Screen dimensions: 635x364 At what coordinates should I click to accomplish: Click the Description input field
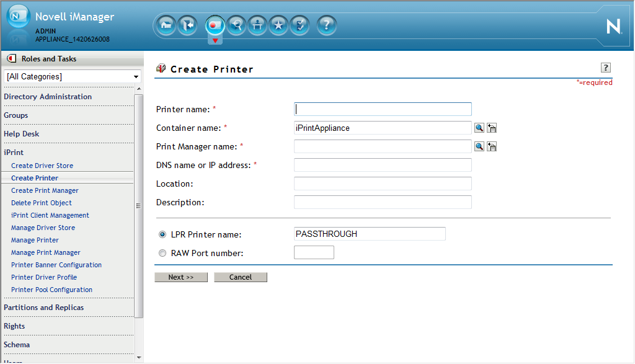383,202
